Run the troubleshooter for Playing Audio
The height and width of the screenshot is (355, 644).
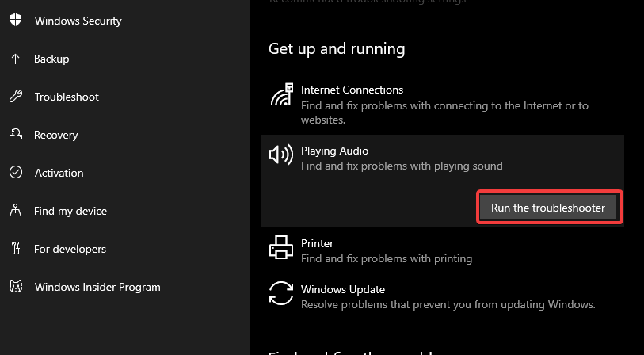point(548,208)
